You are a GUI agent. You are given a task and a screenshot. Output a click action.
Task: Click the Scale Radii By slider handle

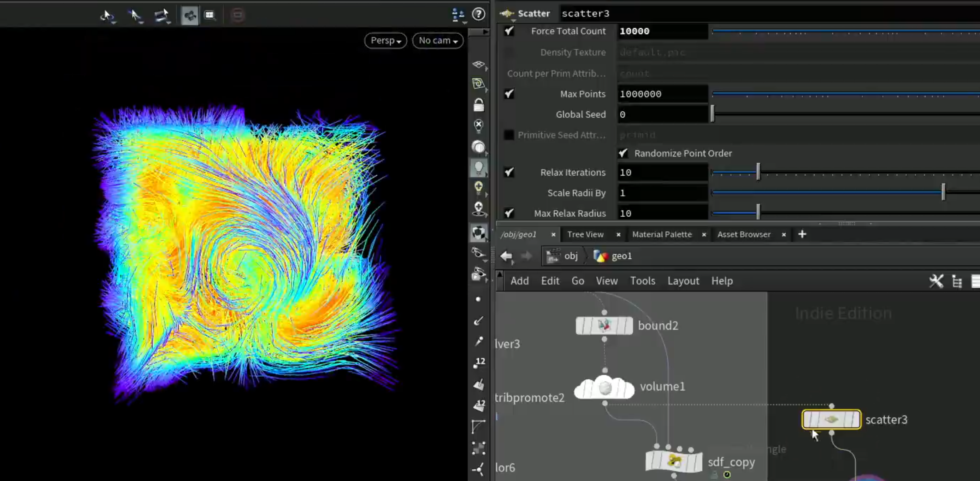pyautogui.click(x=943, y=192)
